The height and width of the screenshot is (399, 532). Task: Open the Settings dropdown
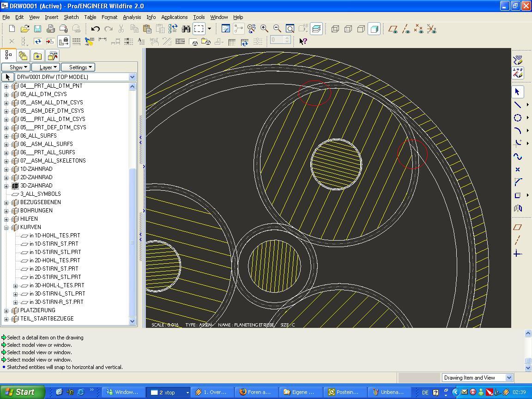(78, 67)
